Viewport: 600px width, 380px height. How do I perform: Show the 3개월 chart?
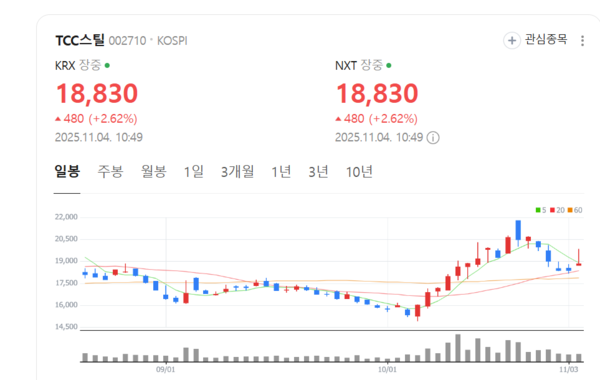point(237,171)
